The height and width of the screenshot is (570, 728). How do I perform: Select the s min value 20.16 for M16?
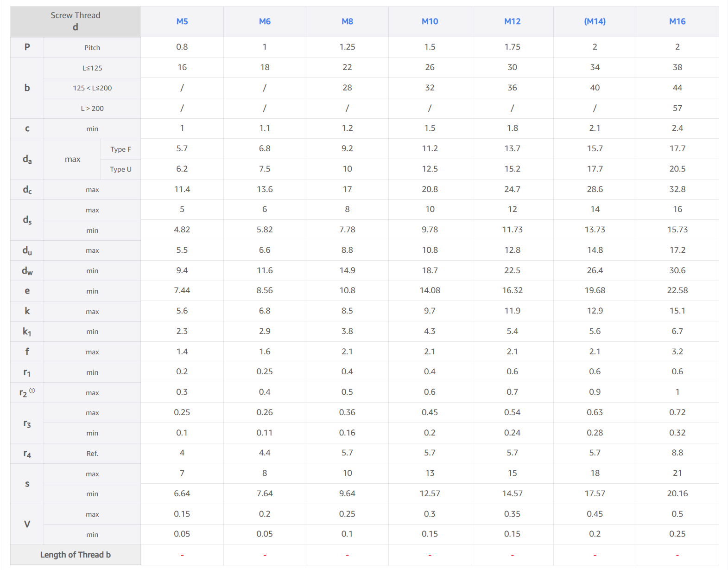[x=677, y=493]
